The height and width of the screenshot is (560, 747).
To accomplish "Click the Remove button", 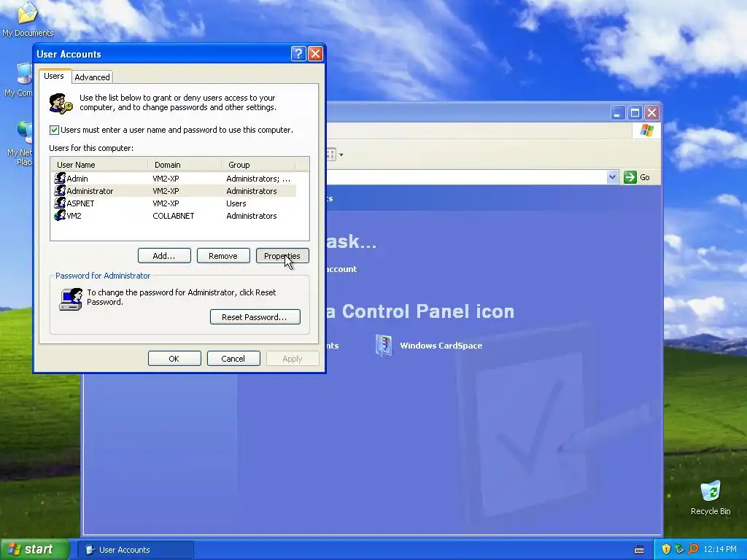I will 223,256.
